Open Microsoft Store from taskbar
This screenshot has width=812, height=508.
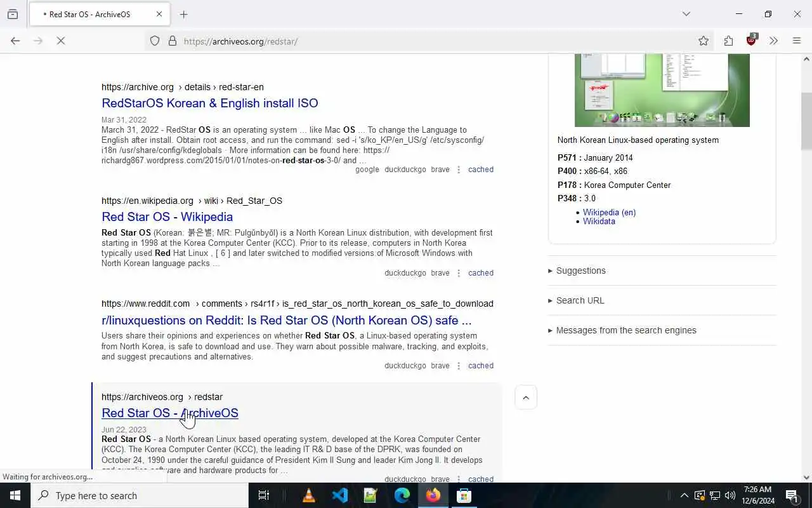(464, 495)
